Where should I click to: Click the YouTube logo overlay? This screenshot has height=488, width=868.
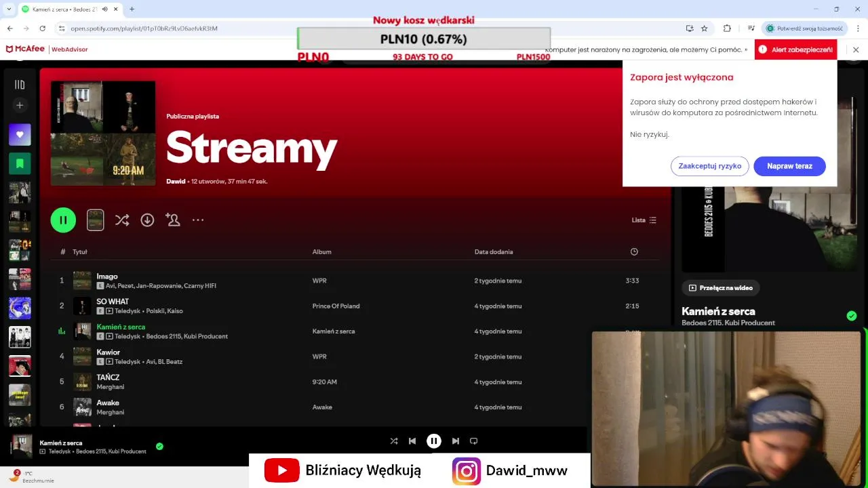click(281, 470)
